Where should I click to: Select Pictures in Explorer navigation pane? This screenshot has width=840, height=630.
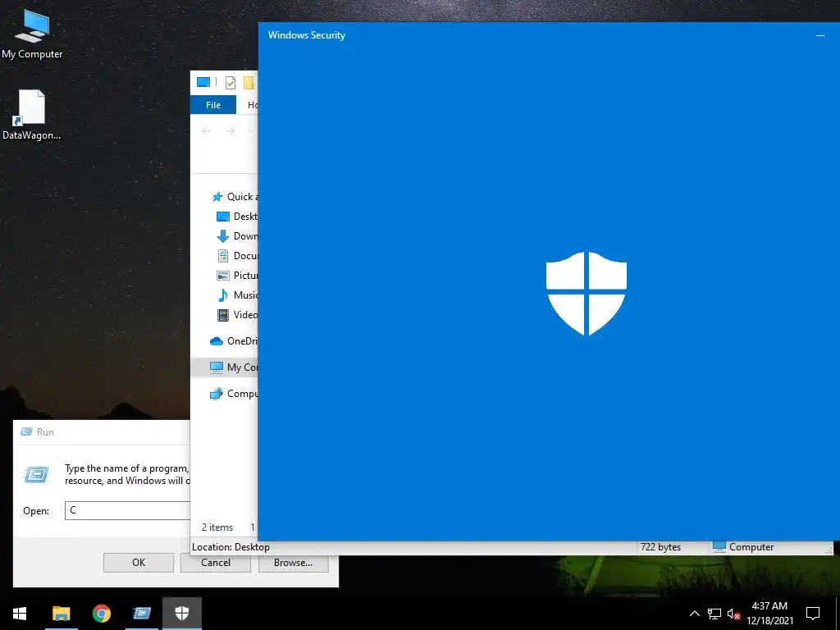237,276
